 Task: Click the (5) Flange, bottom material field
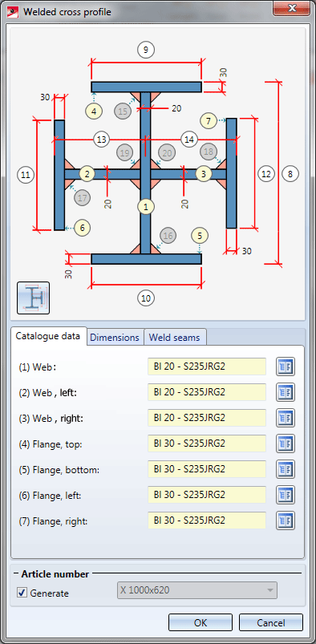pos(207,469)
